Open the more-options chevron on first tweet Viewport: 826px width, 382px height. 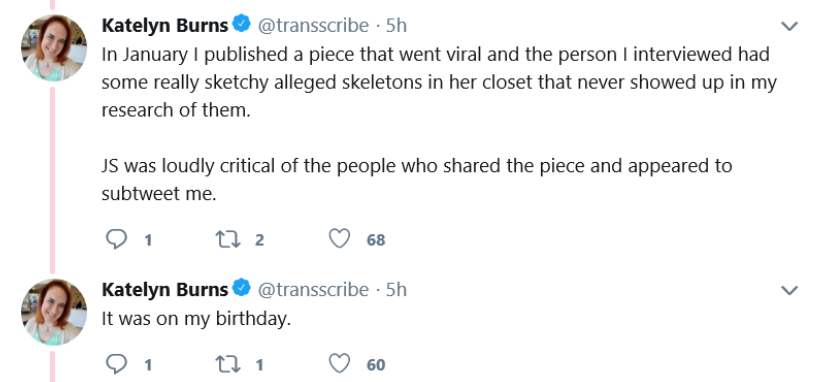789,26
